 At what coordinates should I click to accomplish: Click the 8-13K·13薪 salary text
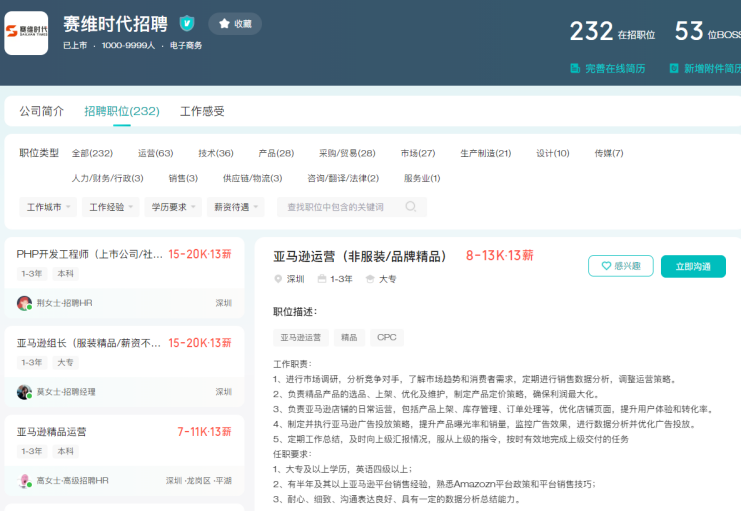500,256
